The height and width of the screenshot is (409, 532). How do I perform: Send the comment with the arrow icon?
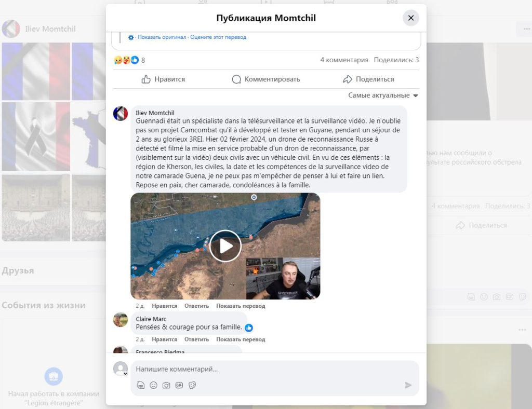pos(408,386)
